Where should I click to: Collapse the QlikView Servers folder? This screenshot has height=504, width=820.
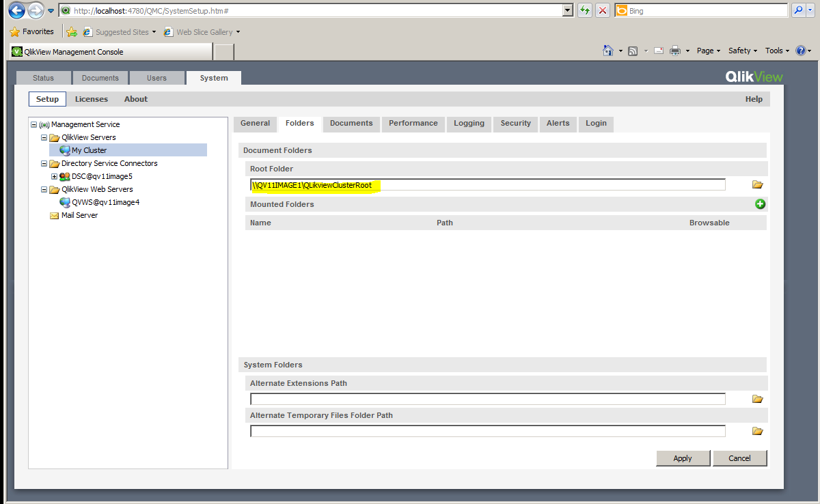pyautogui.click(x=42, y=137)
